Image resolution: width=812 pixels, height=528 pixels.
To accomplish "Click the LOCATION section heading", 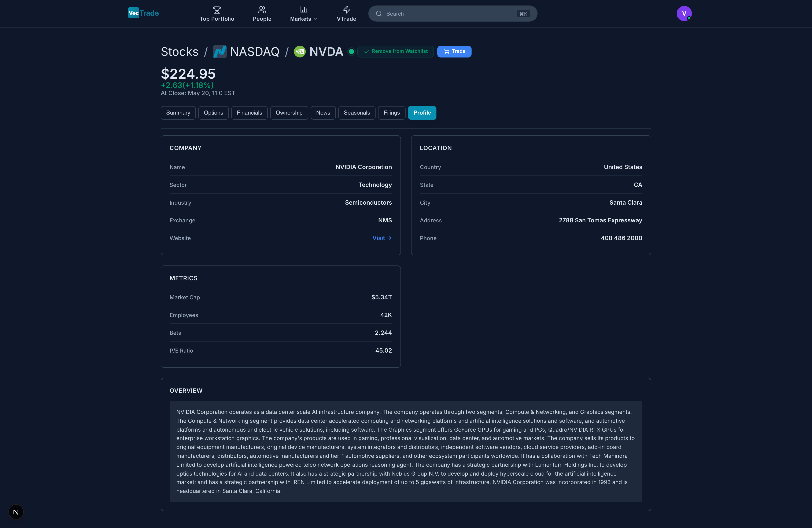I will click(x=436, y=148).
